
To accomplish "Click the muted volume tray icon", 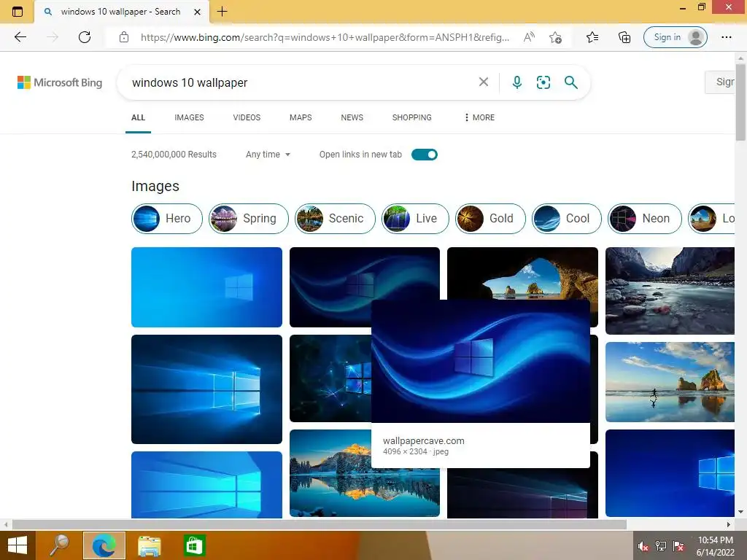I will click(643, 546).
